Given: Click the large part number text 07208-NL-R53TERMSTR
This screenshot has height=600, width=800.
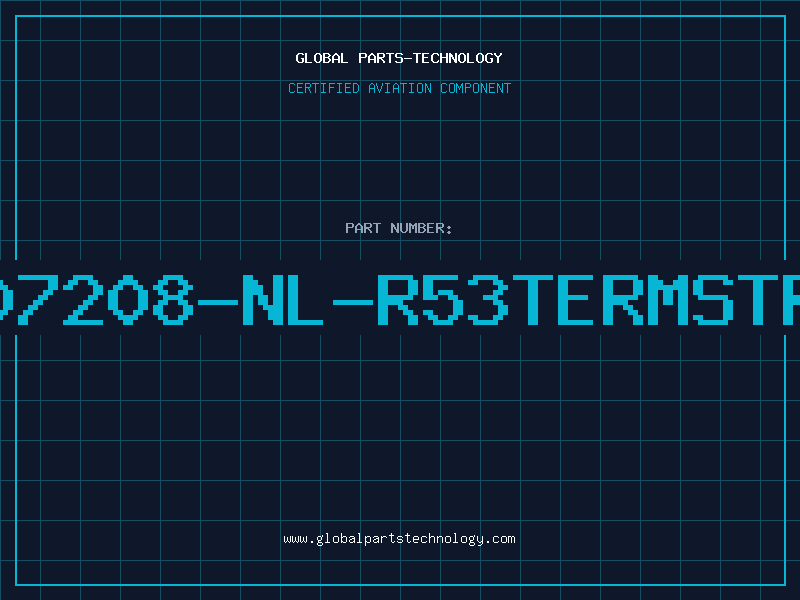Looking at the screenshot, I should (x=400, y=300).
